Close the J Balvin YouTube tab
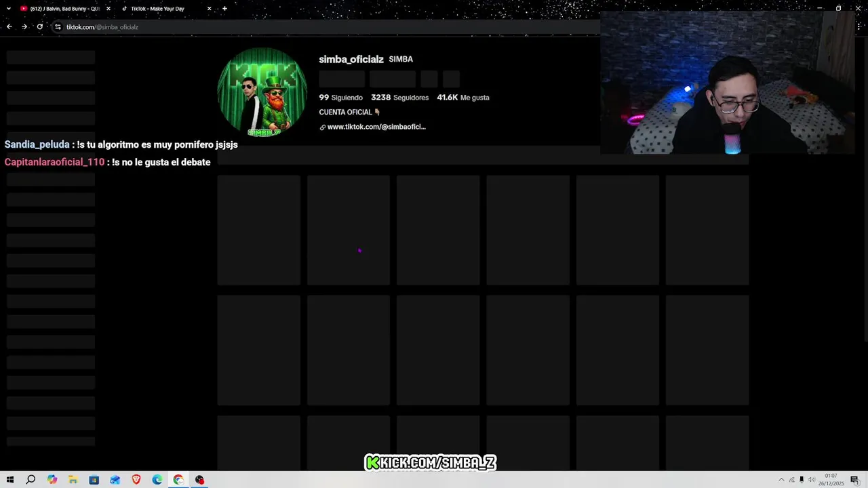Image resolution: width=868 pixels, height=488 pixels. [108, 9]
